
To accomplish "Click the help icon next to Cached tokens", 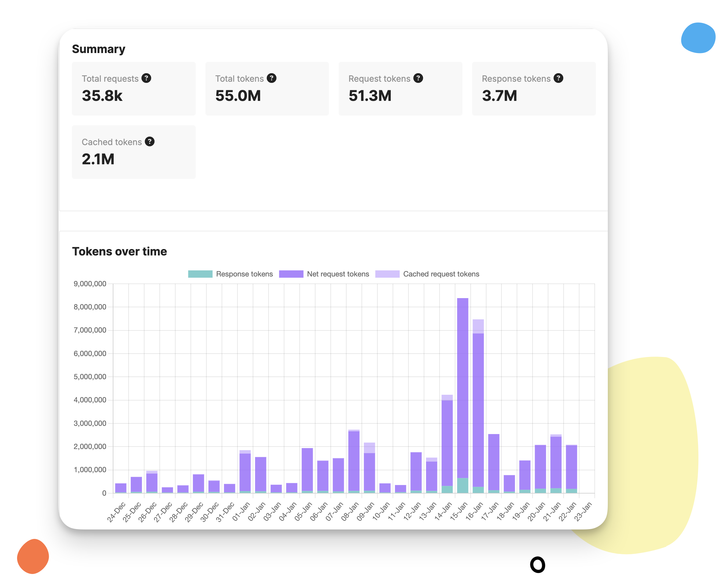I will tap(150, 141).
